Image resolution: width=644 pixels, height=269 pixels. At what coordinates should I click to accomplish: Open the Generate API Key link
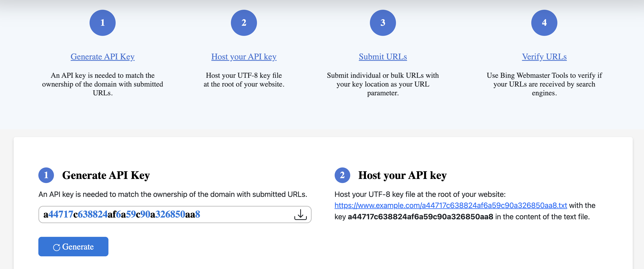[x=103, y=57]
